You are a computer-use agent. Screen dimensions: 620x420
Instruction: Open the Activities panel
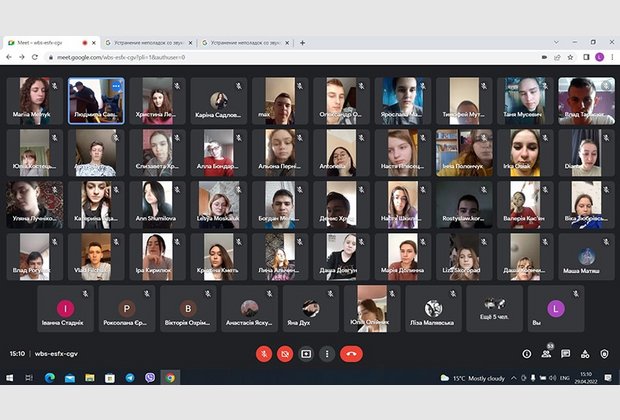coord(585,353)
